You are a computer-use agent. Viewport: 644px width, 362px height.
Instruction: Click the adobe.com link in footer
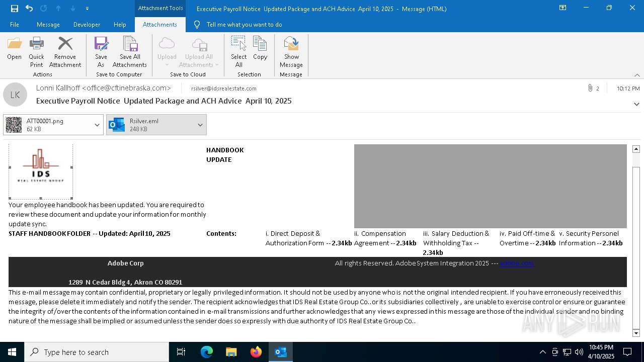[x=517, y=263]
